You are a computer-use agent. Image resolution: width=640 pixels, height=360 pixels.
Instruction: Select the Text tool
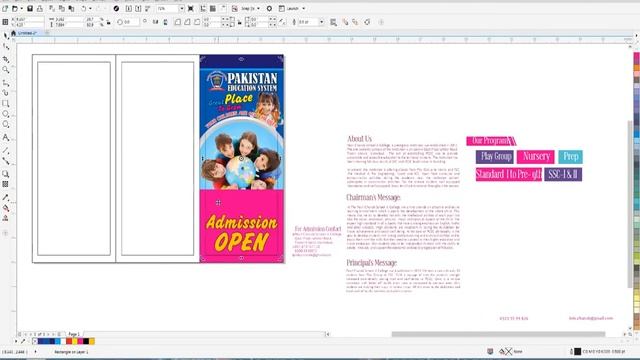[6, 138]
